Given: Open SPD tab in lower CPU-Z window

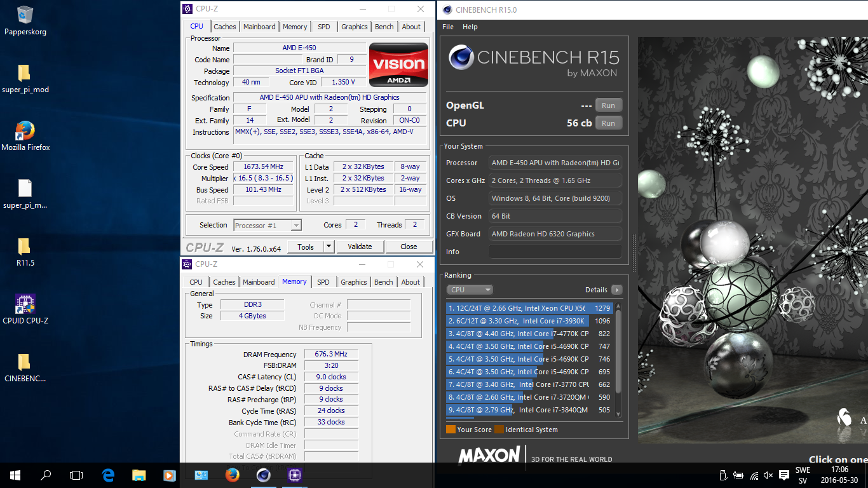Looking at the screenshot, I should point(323,282).
